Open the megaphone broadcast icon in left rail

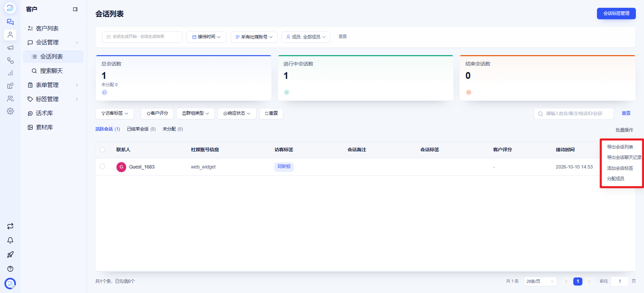pos(10,48)
